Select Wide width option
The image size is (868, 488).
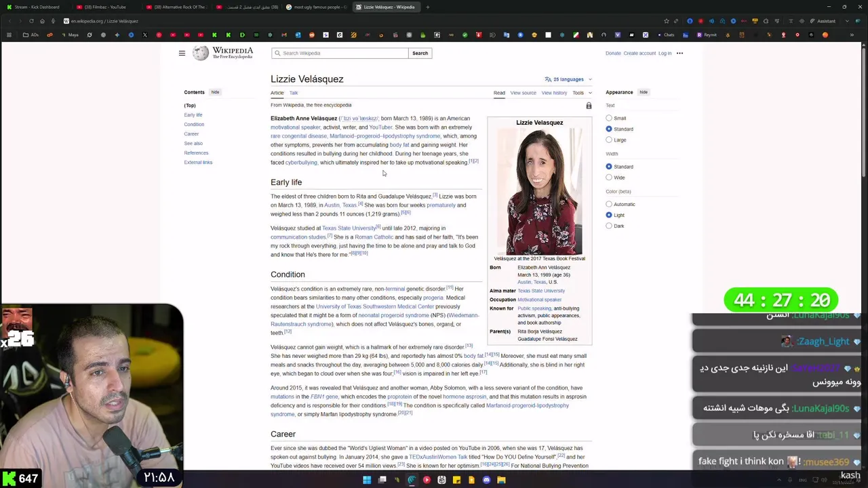pos(609,178)
